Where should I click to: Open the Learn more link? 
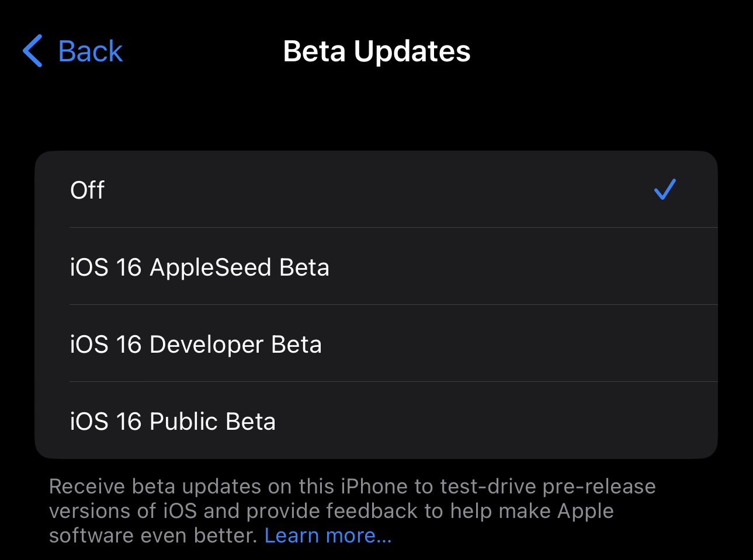[328, 535]
